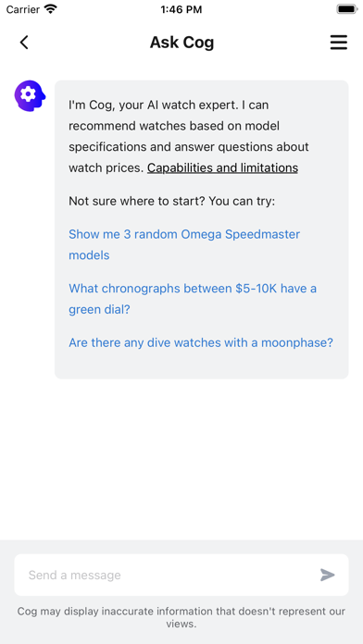Viewport: 363px width, 644px height.
Task: Open the Capabilities and limitations link
Action: tap(222, 168)
